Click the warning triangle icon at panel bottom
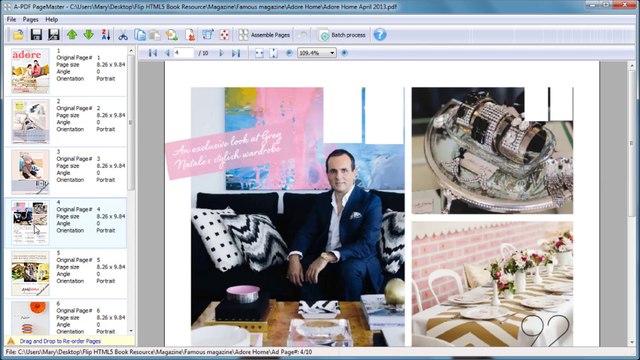 pos(11,341)
